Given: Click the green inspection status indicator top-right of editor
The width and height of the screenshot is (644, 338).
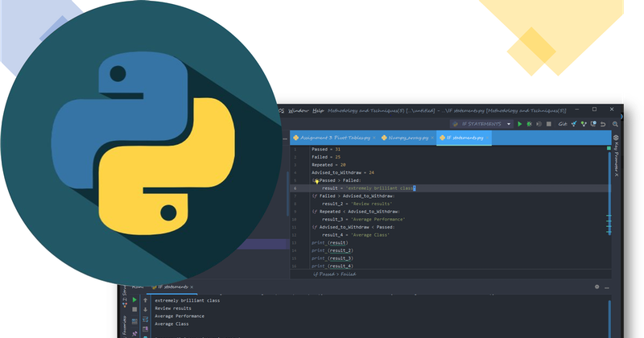Looking at the screenshot, I should coord(609,148).
